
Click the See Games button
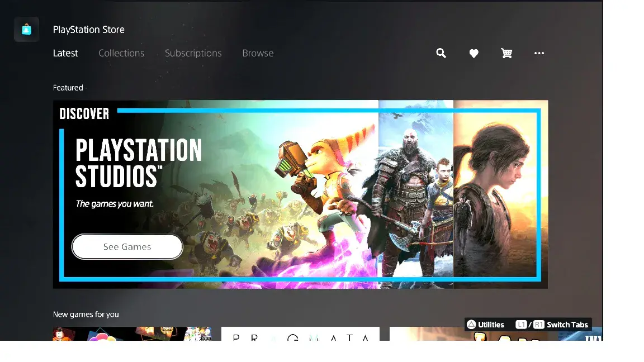pyautogui.click(x=127, y=247)
